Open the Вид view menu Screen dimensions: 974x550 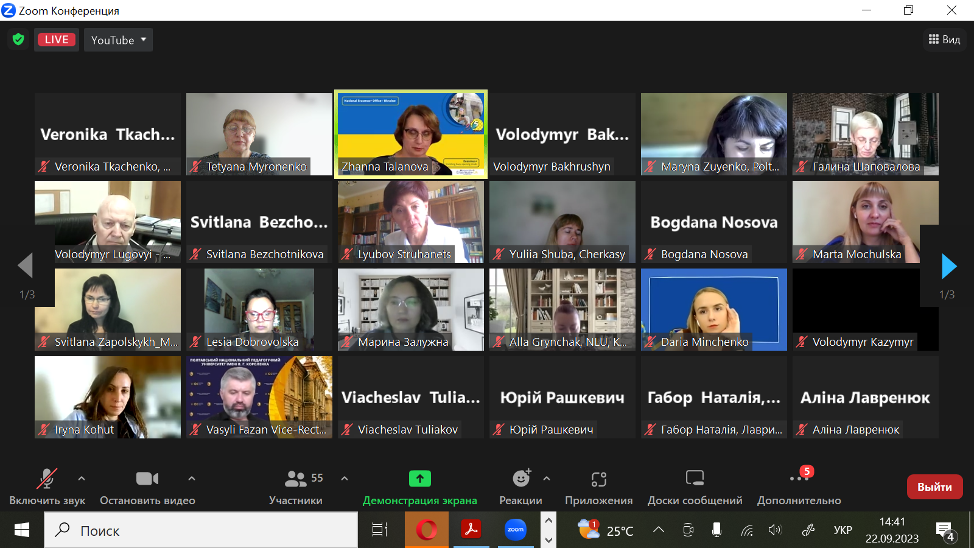tap(943, 40)
